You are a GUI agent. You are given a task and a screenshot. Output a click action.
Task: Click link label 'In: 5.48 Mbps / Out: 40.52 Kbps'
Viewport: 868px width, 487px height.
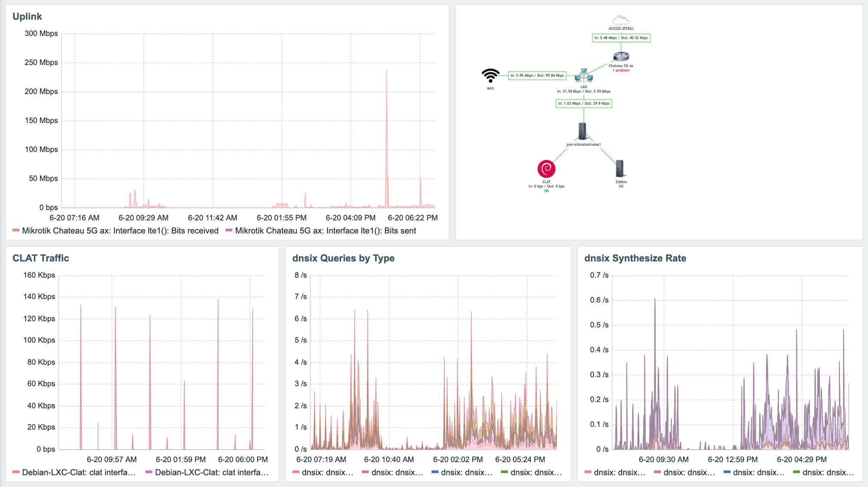pos(621,38)
